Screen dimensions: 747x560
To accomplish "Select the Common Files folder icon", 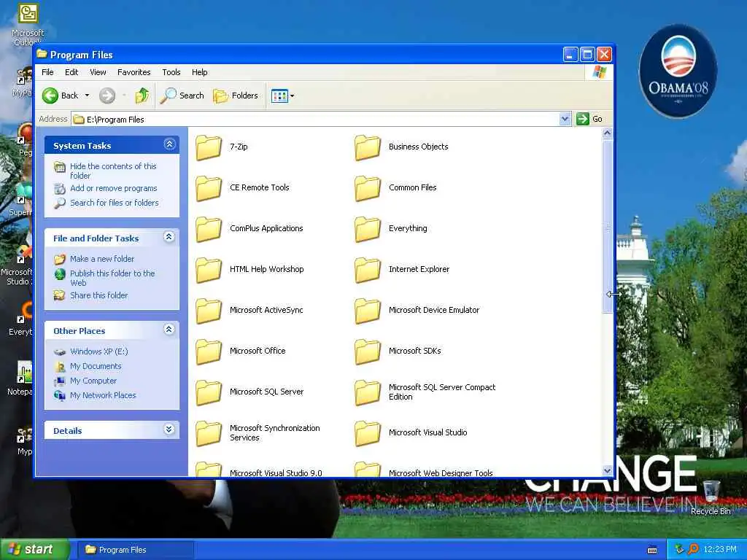I will [368, 188].
